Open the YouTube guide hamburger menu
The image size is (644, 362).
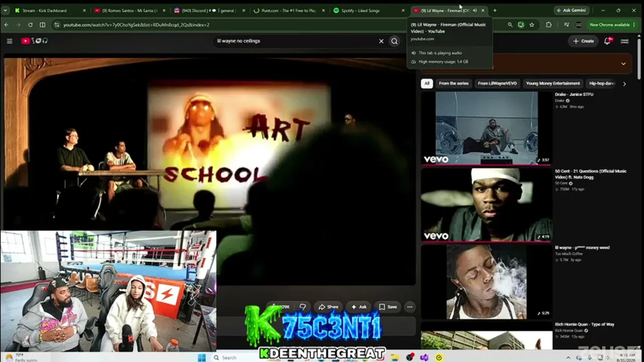tap(9, 41)
